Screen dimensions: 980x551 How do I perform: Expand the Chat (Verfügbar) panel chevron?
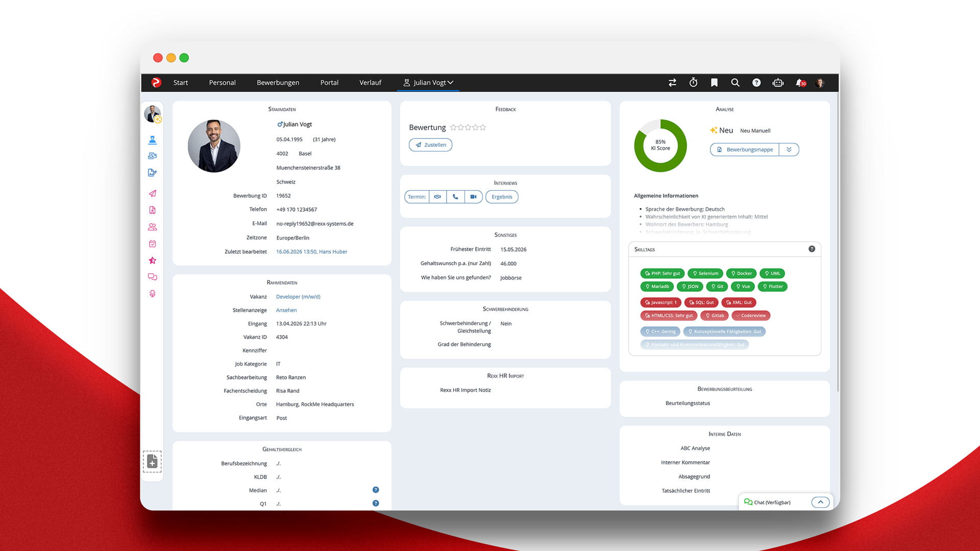point(820,502)
